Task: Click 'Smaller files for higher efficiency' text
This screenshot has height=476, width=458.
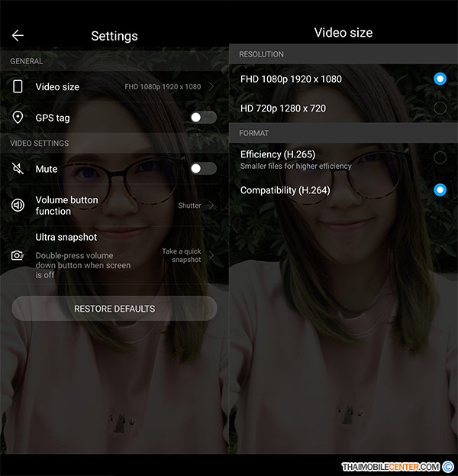Action: [x=295, y=166]
